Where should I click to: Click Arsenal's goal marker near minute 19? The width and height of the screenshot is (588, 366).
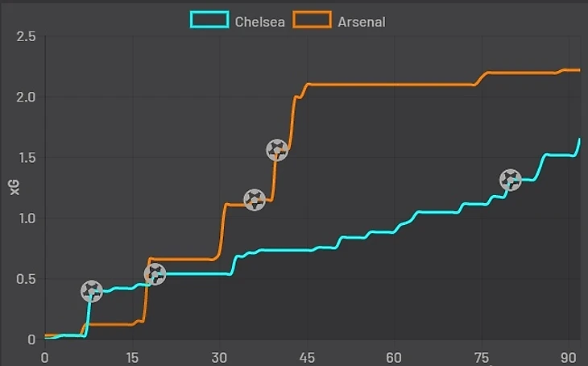pos(155,275)
